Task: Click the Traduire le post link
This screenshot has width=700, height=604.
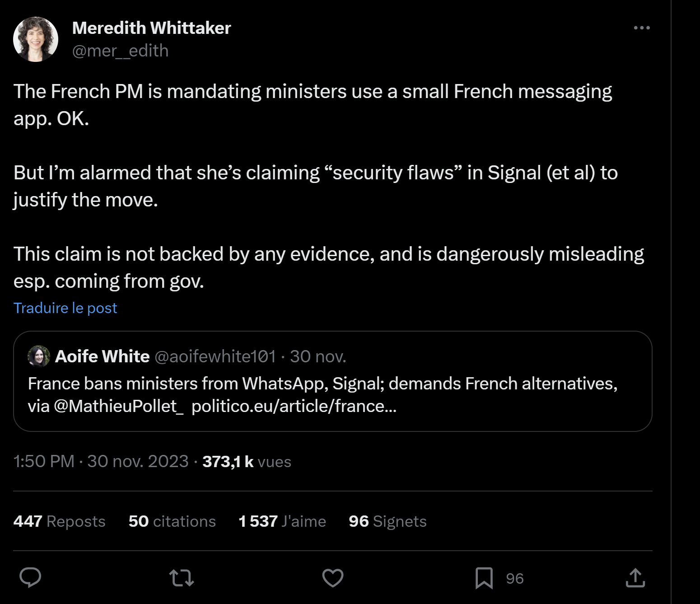Action: pyautogui.click(x=65, y=308)
